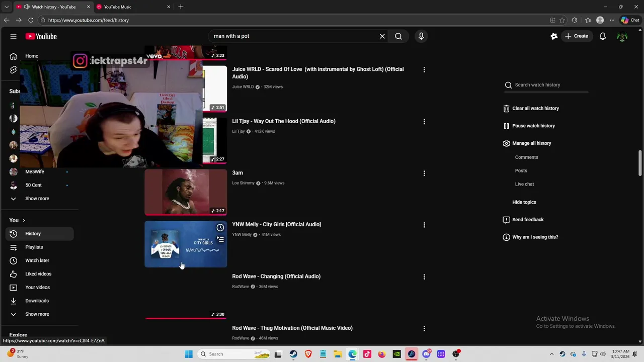This screenshot has height=362, width=644.
Task: Open browser three-dot settings menu
Action: point(612,20)
